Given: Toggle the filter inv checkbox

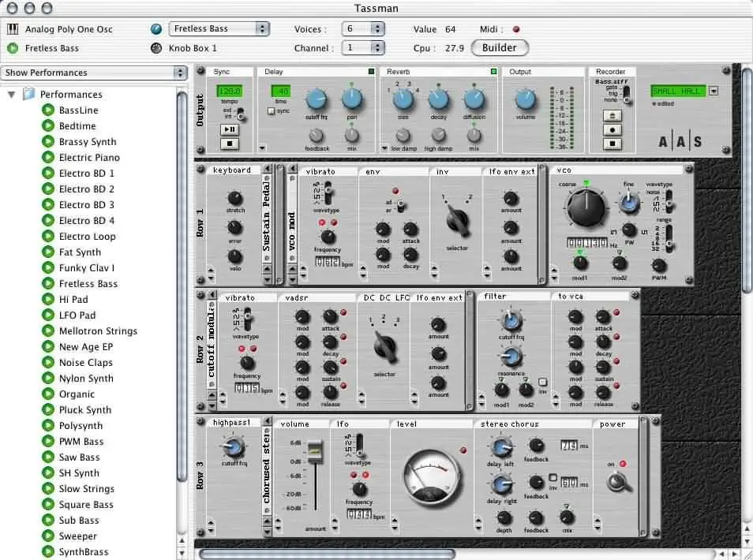Looking at the screenshot, I should (x=543, y=383).
